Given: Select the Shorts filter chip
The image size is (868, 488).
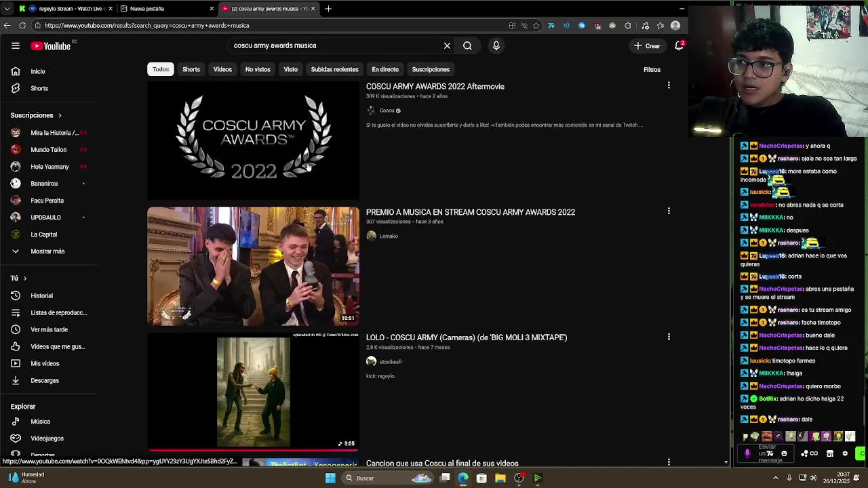Looking at the screenshot, I should 191,69.
